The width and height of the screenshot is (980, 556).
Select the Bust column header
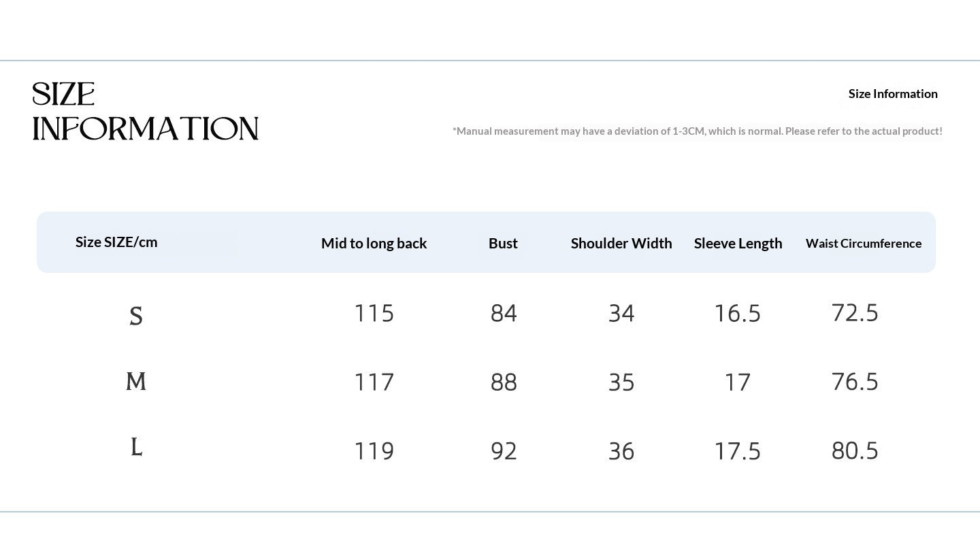[503, 244]
